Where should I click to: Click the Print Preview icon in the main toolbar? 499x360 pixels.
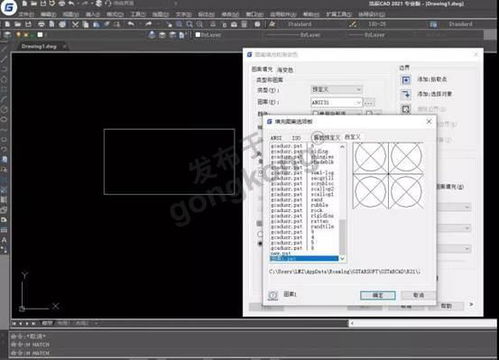click(x=52, y=24)
